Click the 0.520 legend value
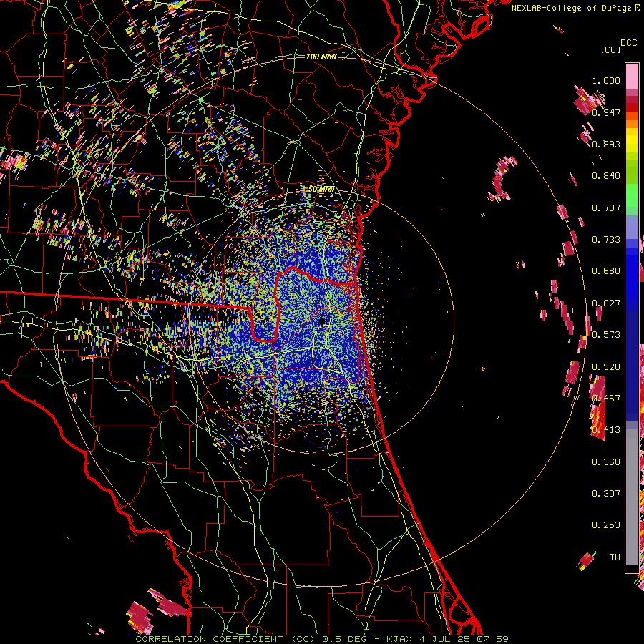The width and height of the screenshot is (644, 644). tap(606, 367)
